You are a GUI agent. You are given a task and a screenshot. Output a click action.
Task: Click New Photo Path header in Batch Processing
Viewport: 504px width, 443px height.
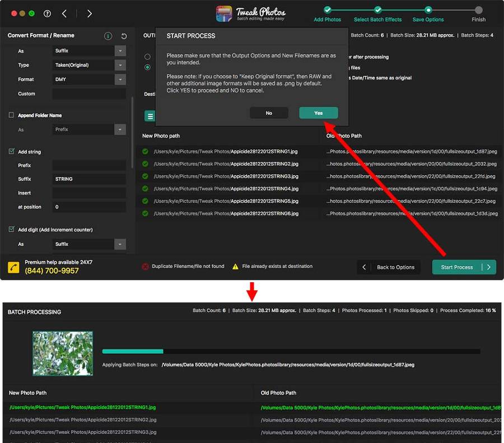tap(27, 393)
